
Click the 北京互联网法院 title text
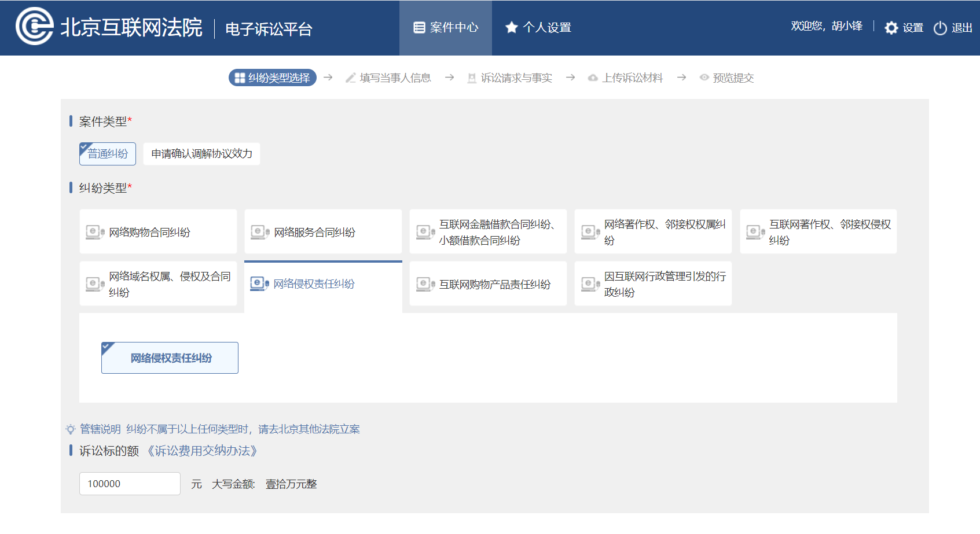pos(131,28)
